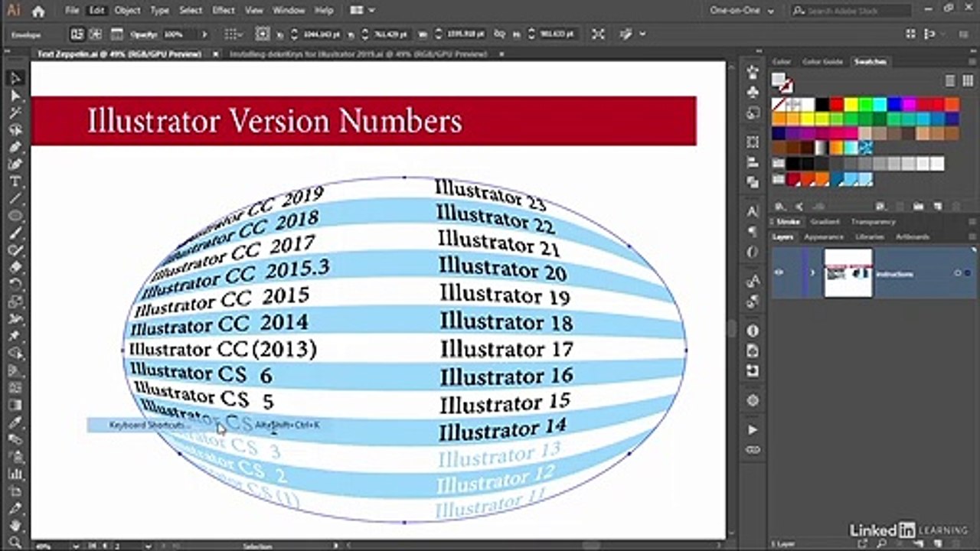The height and width of the screenshot is (551, 980).
Task: Switch to the Color Guide tab
Action: click(x=822, y=61)
